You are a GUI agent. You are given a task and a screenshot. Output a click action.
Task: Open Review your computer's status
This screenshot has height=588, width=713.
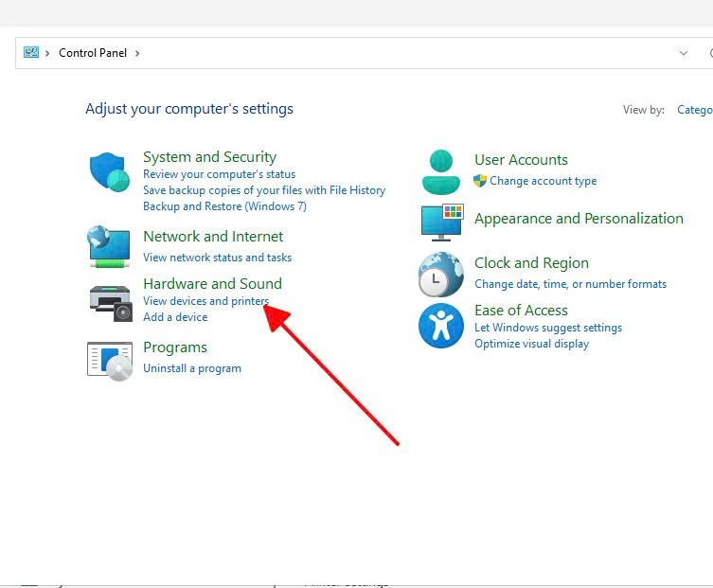point(219,174)
